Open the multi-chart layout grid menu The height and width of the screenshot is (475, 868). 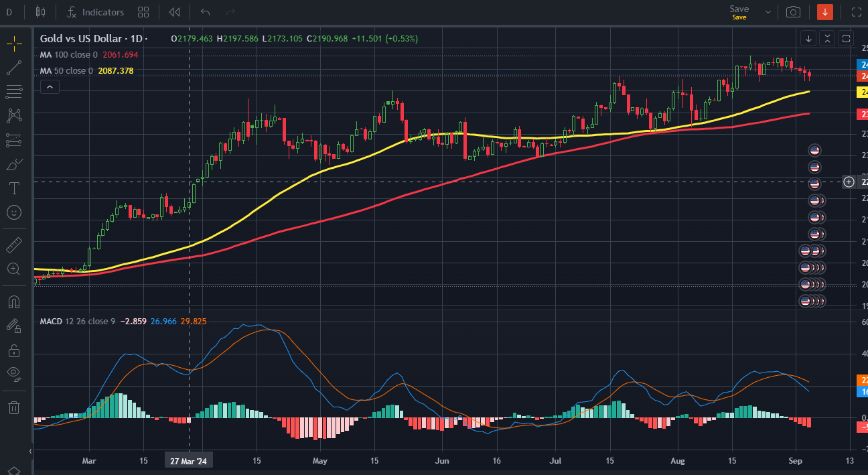coord(143,11)
